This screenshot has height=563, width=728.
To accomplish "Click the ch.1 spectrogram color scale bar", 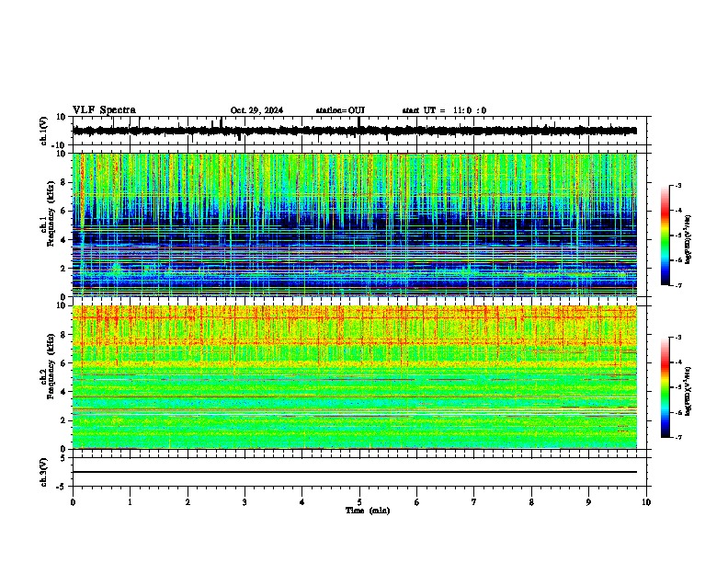I will point(665,236).
